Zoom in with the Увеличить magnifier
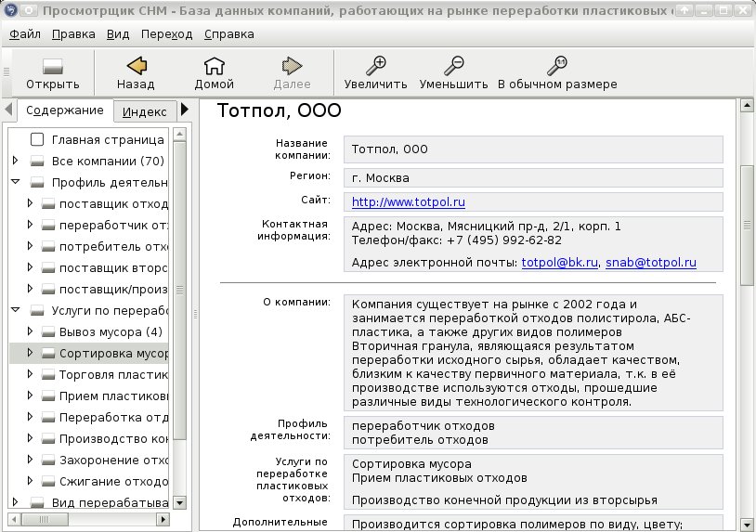 click(x=375, y=66)
